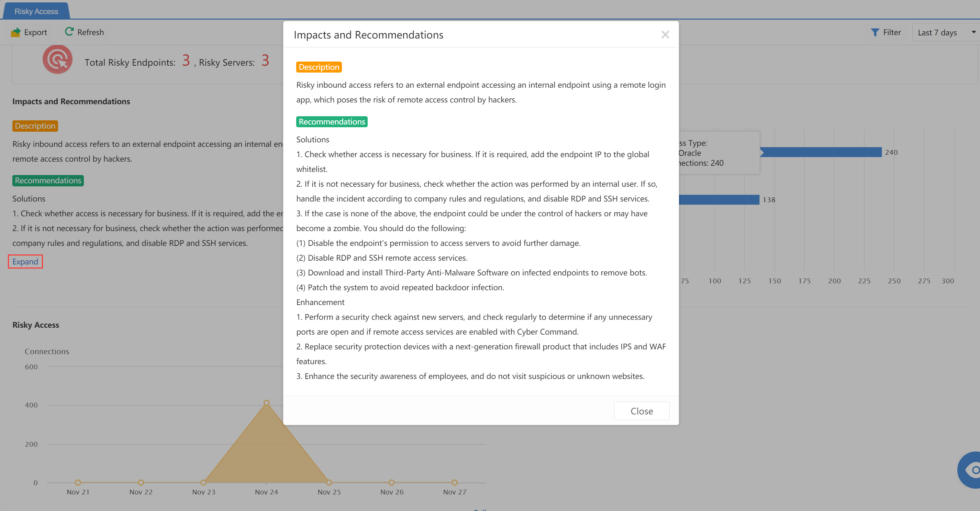Click the floating eye icon at right edge
980x511 pixels.
(972, 470)
